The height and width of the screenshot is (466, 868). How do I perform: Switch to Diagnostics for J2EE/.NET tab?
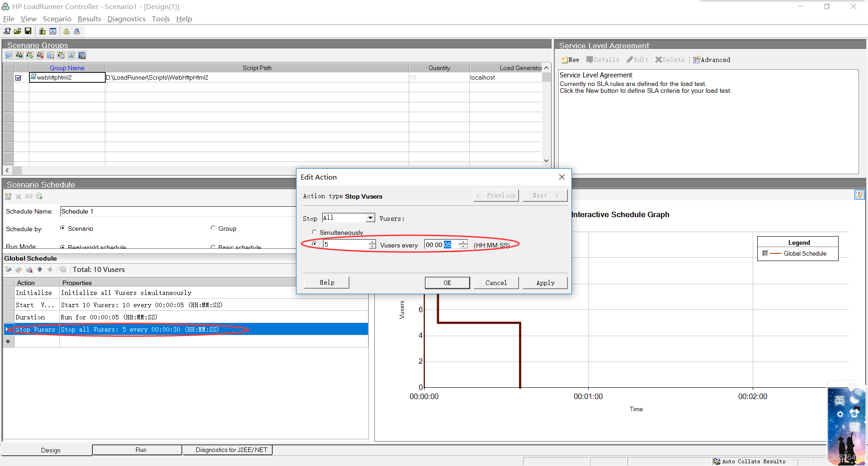tap(227, 450)
